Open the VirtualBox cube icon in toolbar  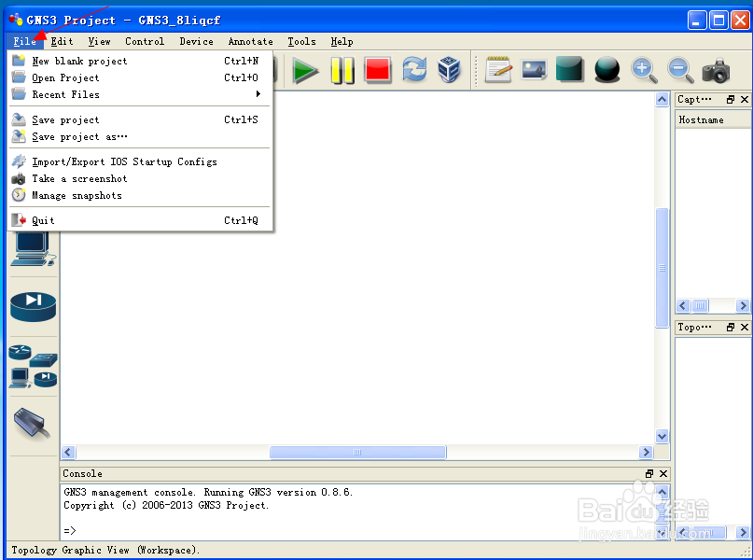[449, 70]
